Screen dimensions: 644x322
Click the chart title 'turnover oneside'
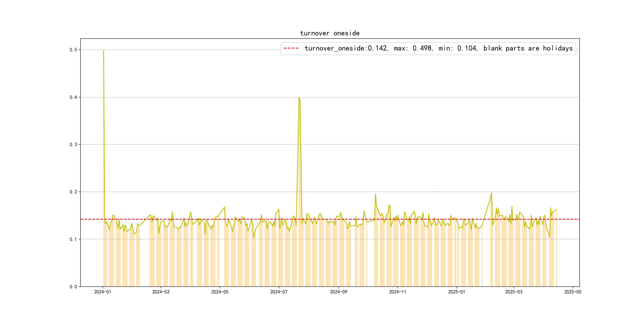[330, 33]
